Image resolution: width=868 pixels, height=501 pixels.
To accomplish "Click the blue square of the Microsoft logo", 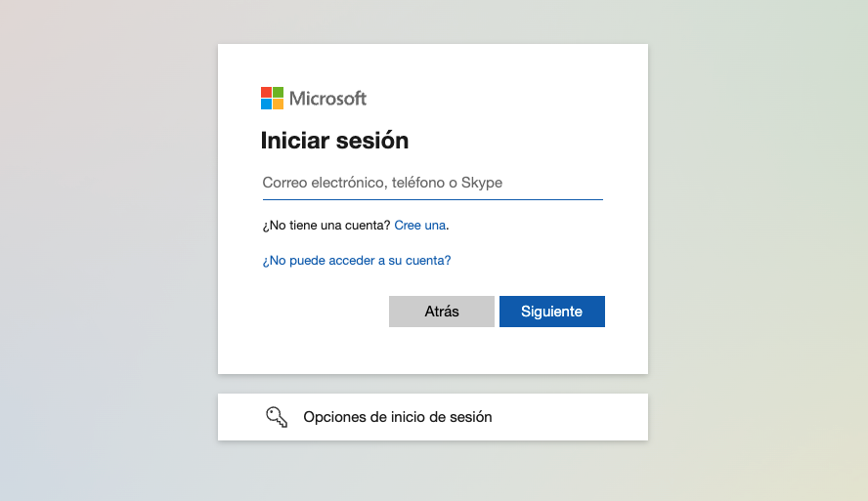I will 266,104.
